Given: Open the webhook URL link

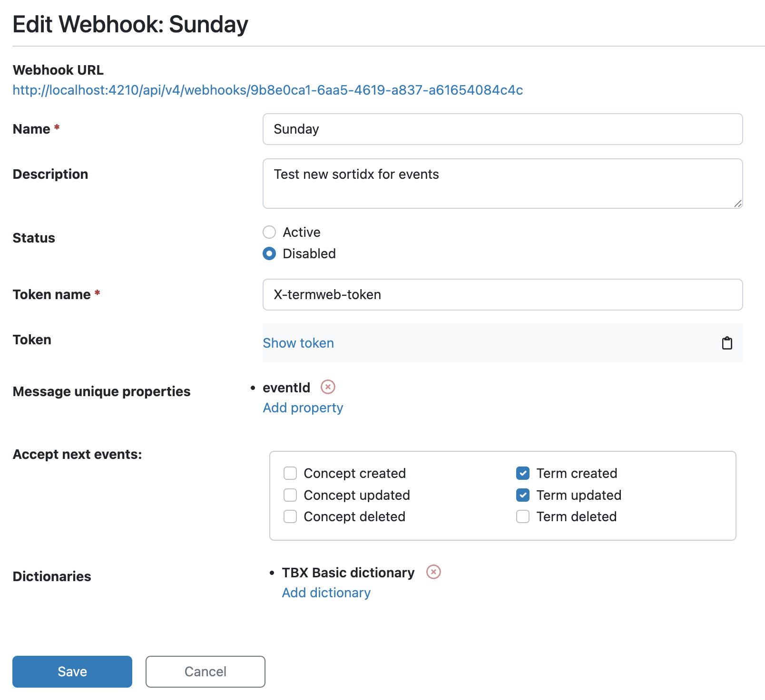Looking at the screenshot, I should 268,90.
